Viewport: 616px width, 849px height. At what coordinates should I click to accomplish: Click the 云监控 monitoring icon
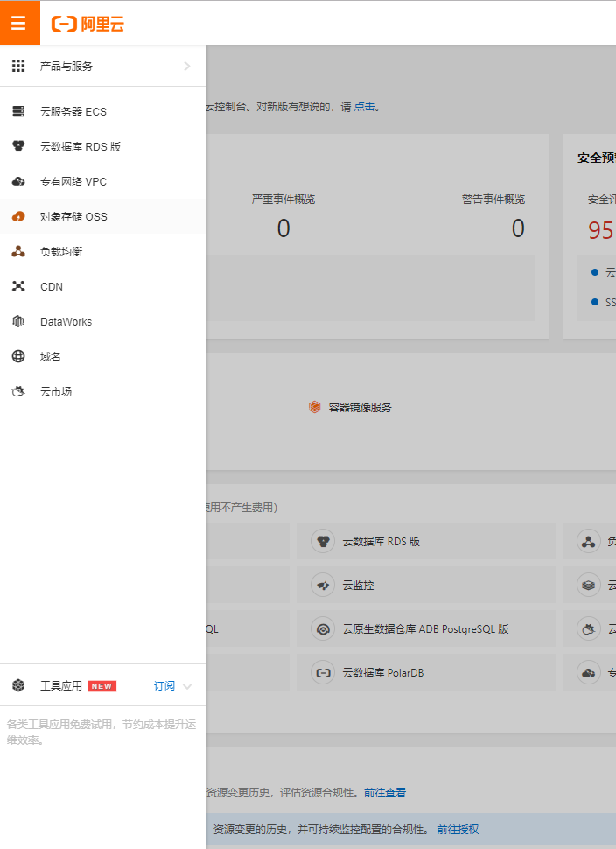pyautogui.click(x=323, y=585)
